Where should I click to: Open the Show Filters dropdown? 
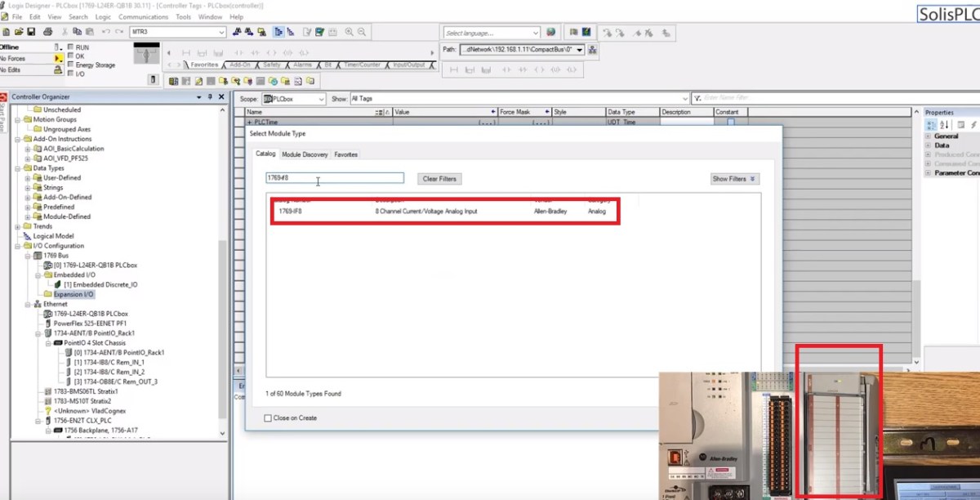coord(733,179)
